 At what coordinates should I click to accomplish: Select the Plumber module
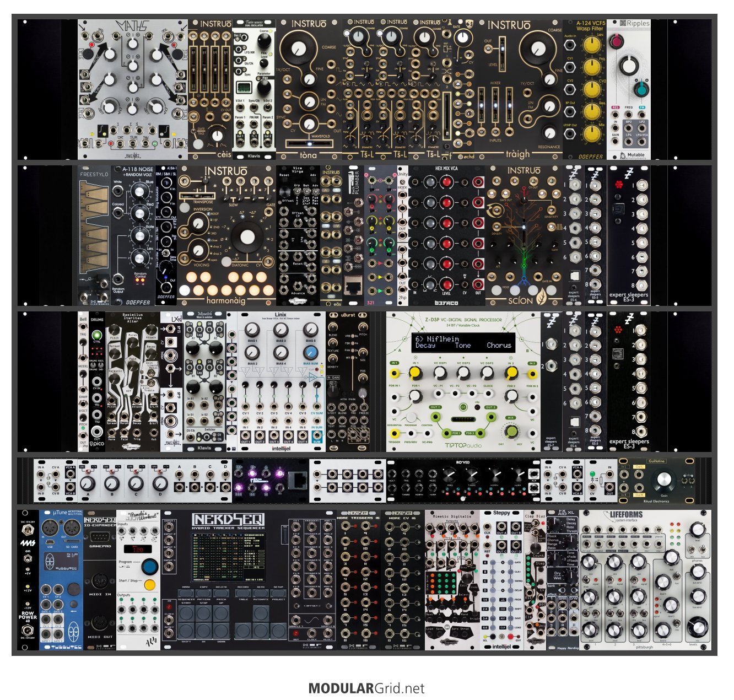[x=353, y=235]
